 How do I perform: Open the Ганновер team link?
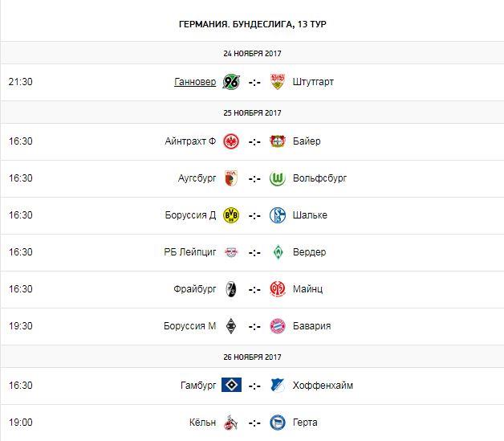tap(194, 82)
